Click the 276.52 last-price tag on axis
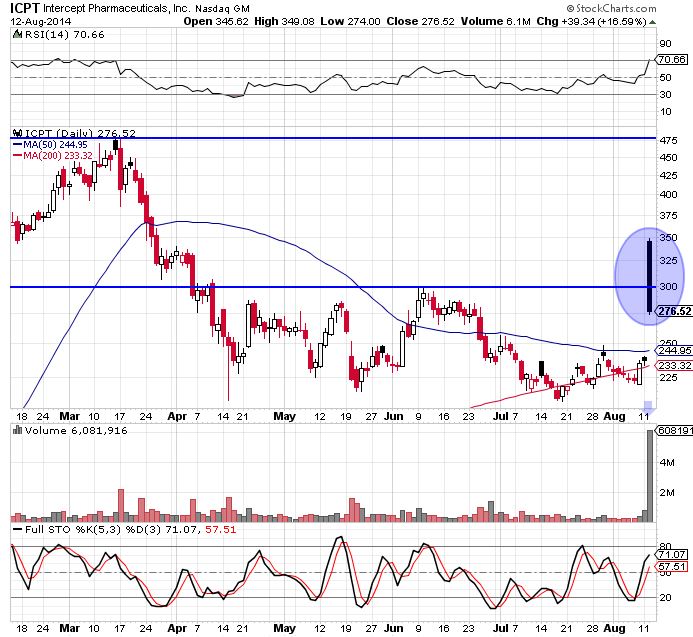 coord(674,311)
